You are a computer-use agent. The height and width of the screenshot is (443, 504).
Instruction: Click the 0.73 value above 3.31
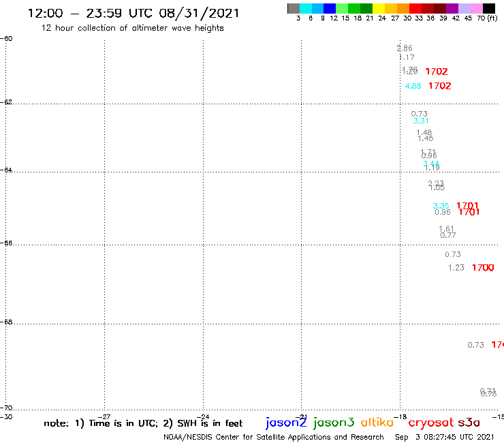click(420, 114)
